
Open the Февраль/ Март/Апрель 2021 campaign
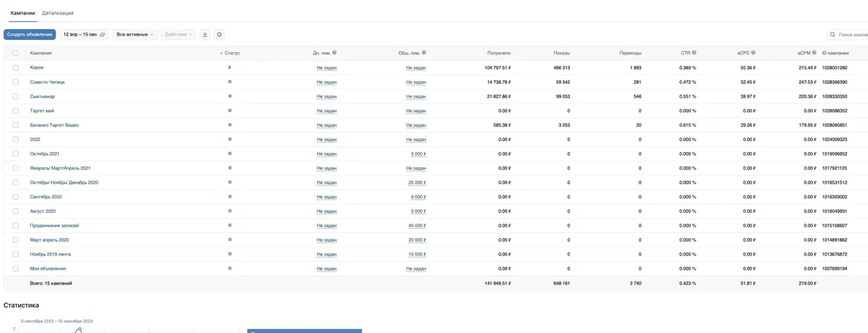tap(60, 168)
